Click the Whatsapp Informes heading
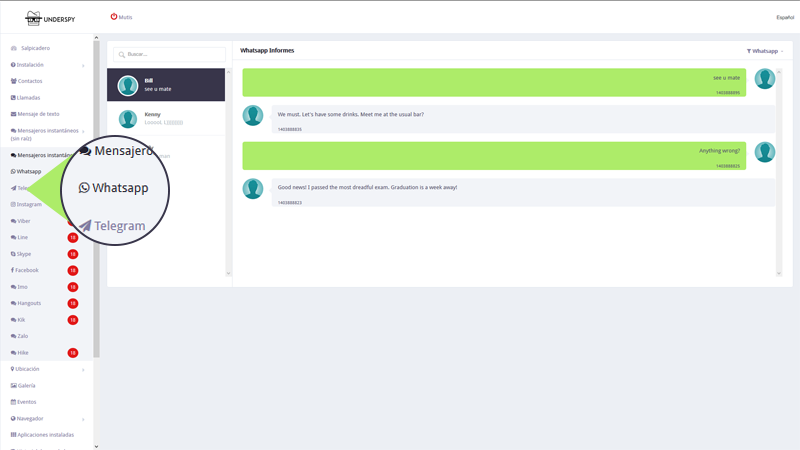 (267, 51)
